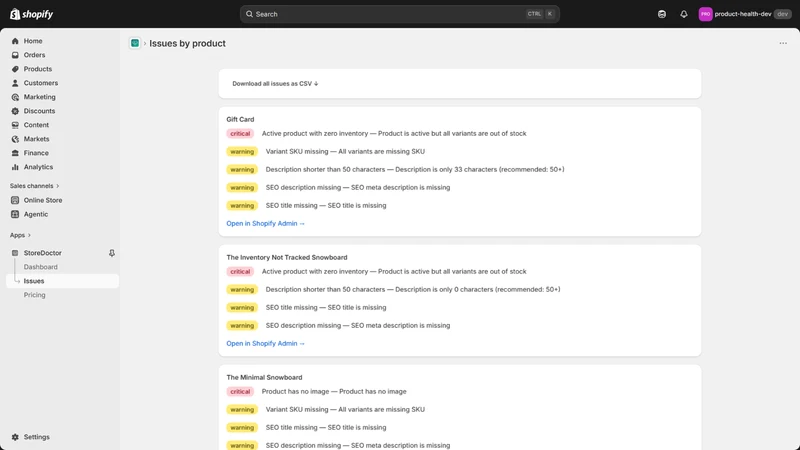Image resolution: width=800 pixels, height=450 pixels.
Task: Open notifications bell icon
Action: (x=684, y=14)
